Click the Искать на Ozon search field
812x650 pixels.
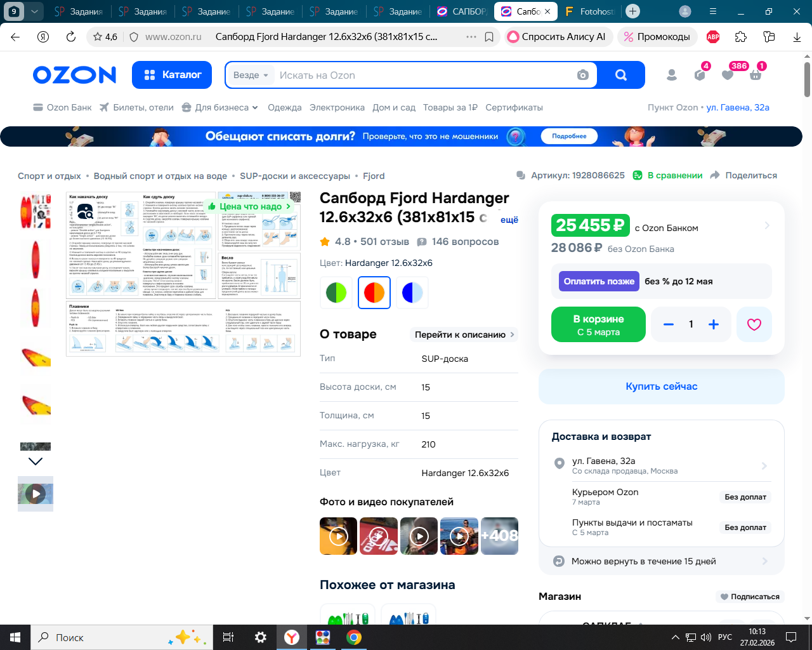pos(425,75)
